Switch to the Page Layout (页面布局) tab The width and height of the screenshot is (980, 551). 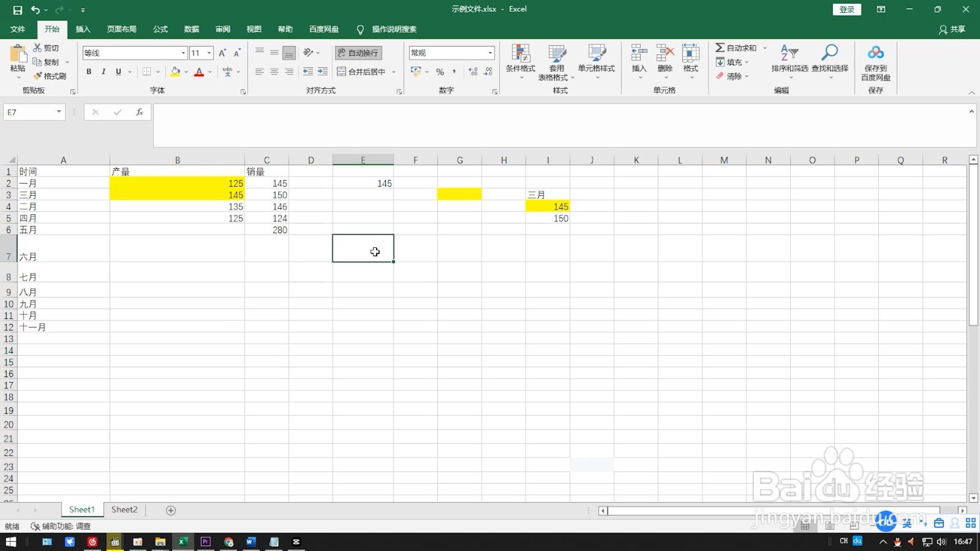pos(122,29)
